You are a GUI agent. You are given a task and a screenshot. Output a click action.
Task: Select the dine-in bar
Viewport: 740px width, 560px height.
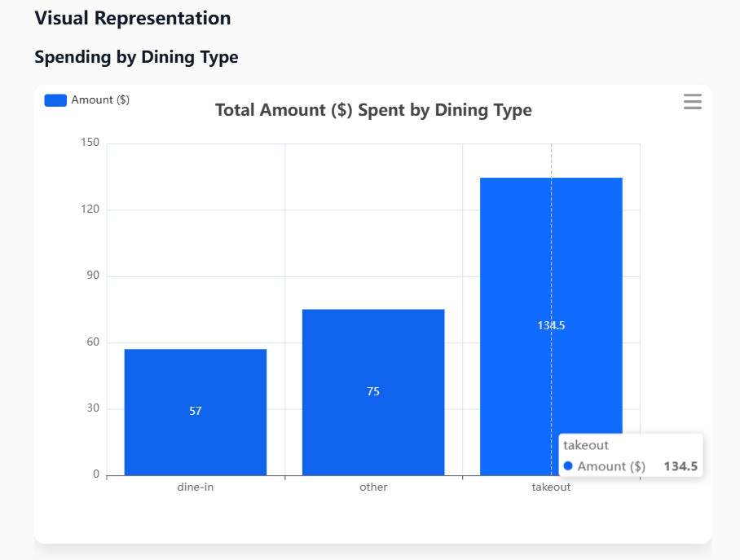[196, 375]
